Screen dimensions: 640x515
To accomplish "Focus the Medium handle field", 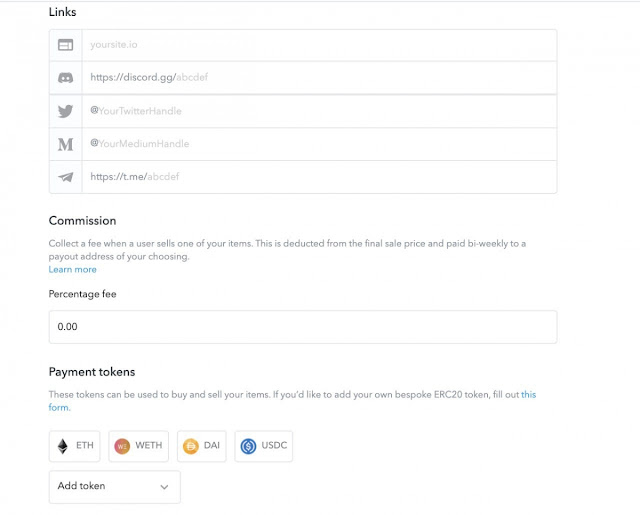I will (319, 144).
